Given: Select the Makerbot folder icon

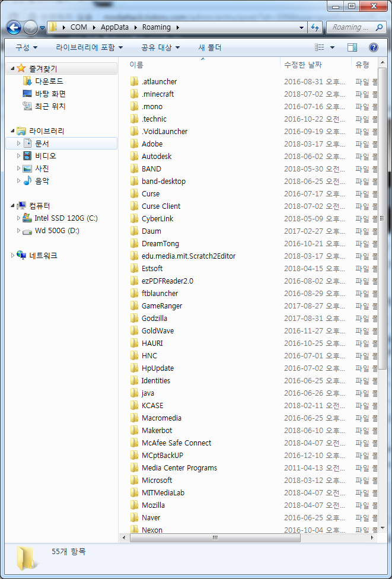Looking at the screenshot, I should tap(135, 430).
